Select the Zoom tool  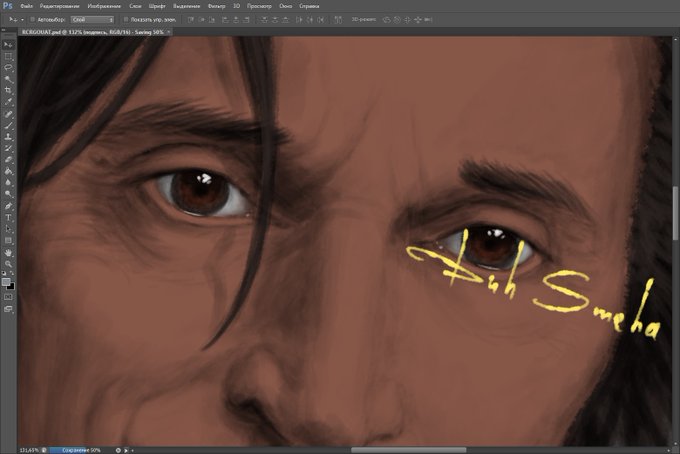coord(8,264)
